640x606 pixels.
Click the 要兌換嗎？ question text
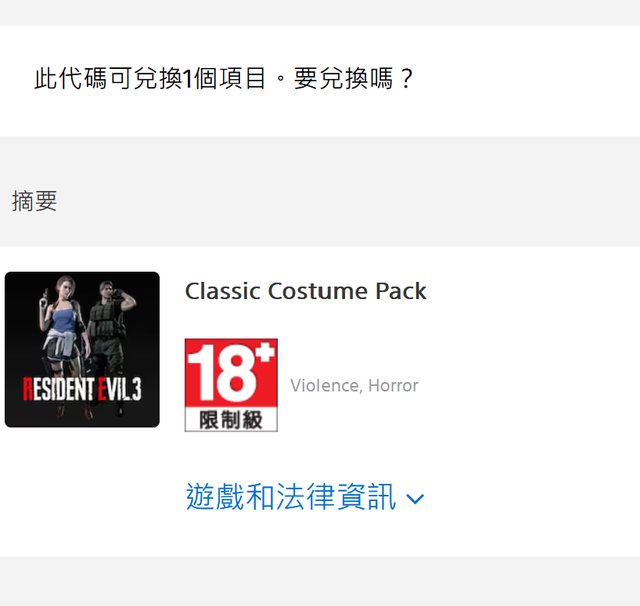coord(354,78)
